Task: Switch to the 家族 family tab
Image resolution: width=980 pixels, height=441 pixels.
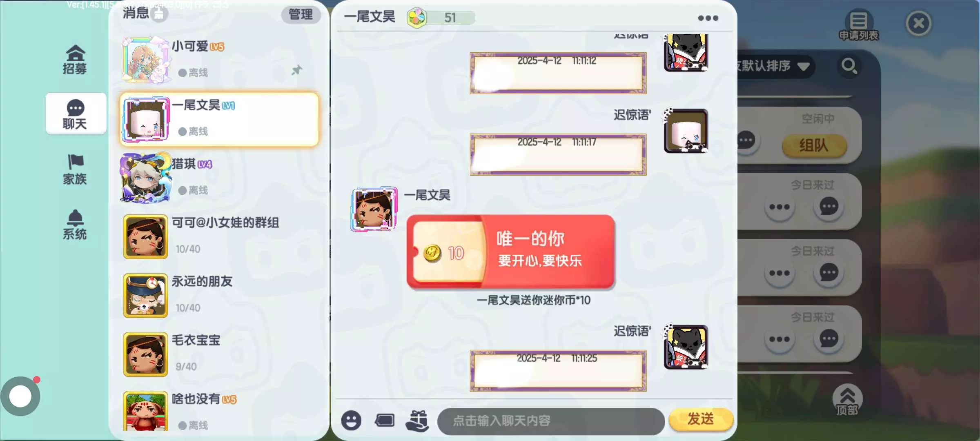Action: click(x=75, y=169)
